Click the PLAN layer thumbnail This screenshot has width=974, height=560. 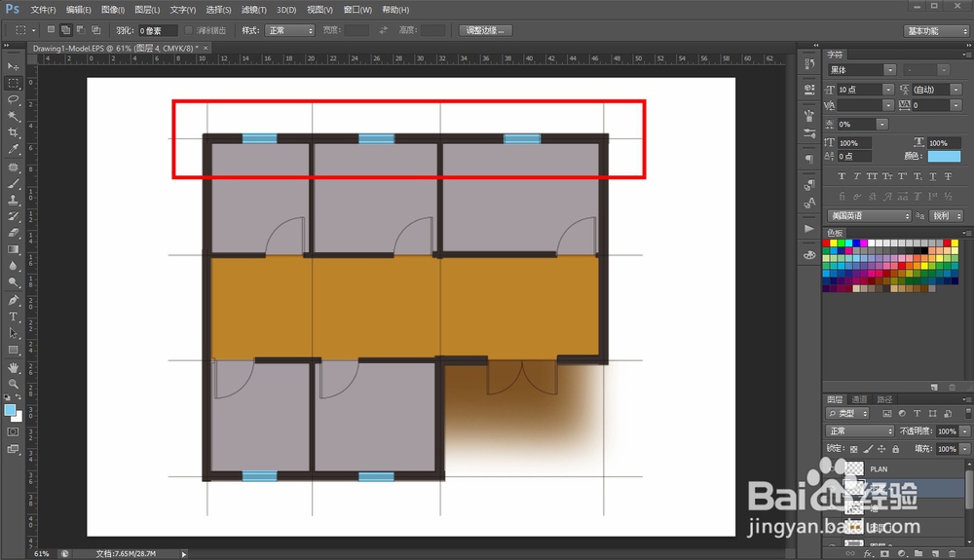(855, 468)
